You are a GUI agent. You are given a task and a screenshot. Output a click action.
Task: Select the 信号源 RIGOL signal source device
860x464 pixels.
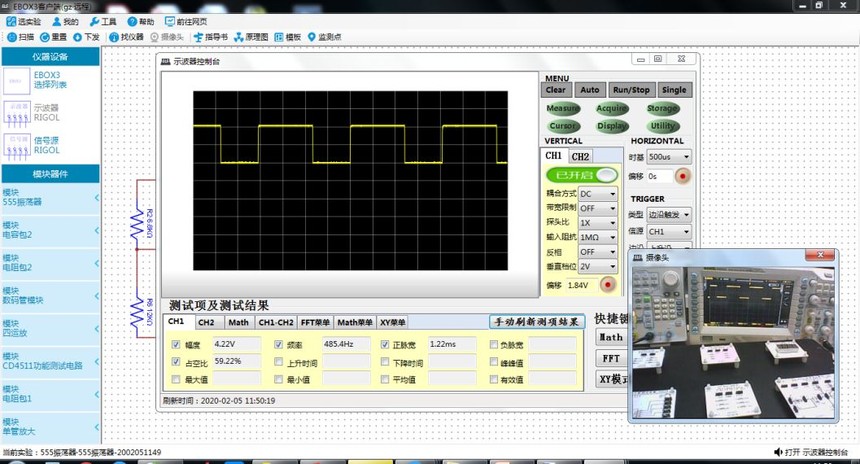[x=16, y=146]
